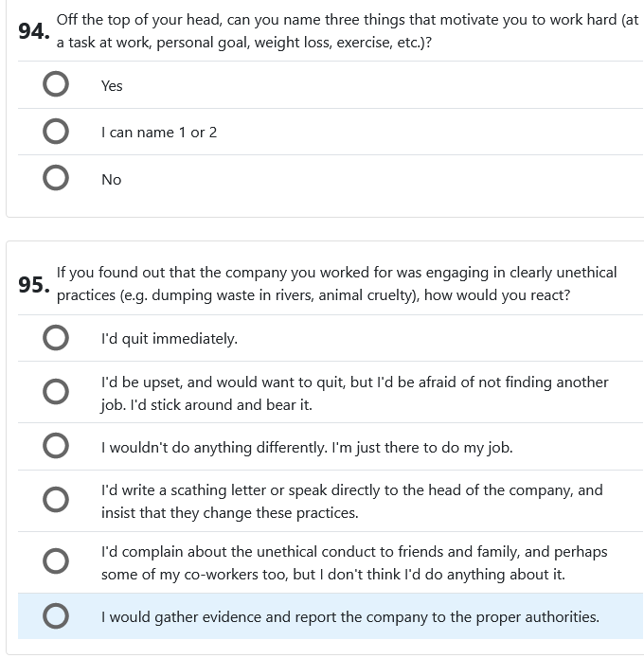Select the "Yes" radio button for question 94
The height and width of the screenshot is (658, 644).
coord(56,85)
